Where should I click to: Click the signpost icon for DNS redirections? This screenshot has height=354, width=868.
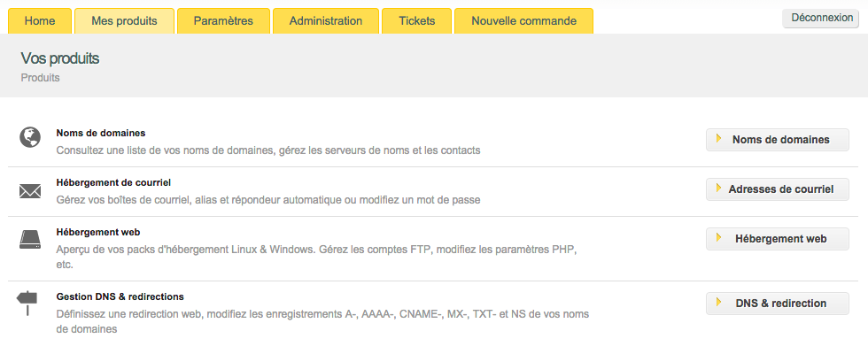(x=27, y=303)
